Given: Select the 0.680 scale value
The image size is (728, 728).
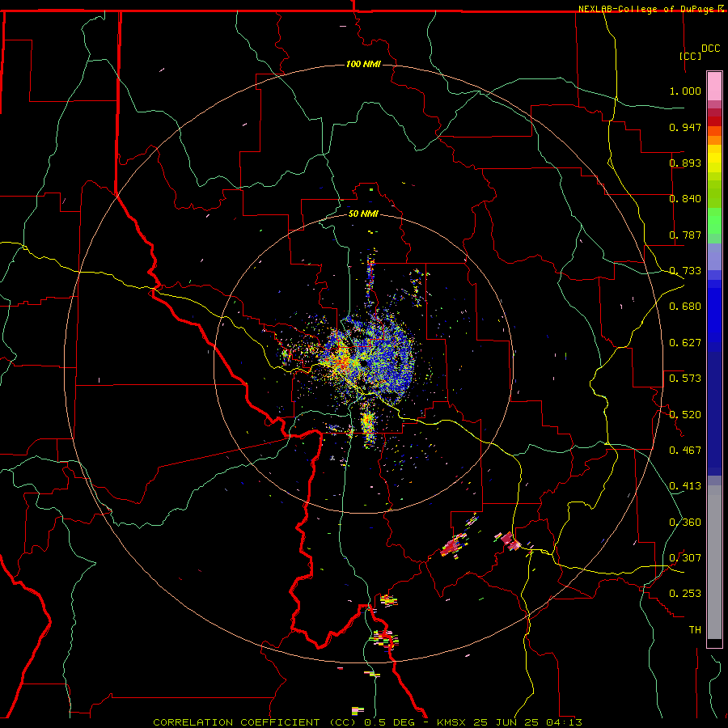Looking at the screenshot, I should click(685, 307).
